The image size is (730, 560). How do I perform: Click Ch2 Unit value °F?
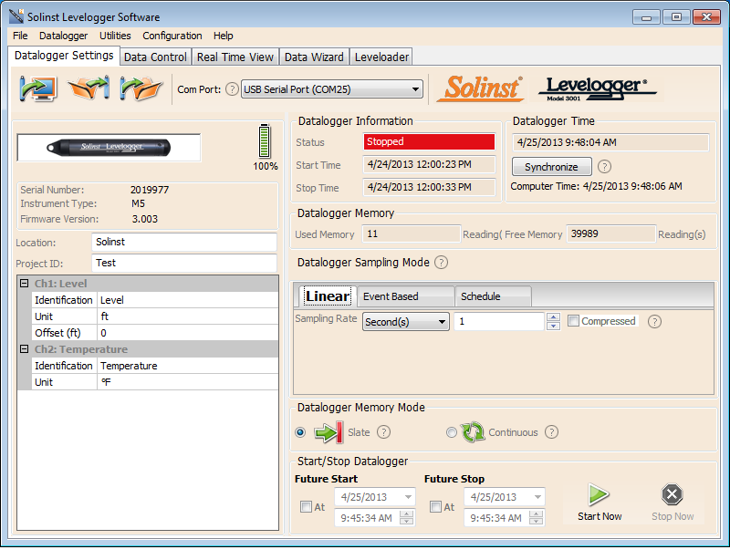coord(188,382)
